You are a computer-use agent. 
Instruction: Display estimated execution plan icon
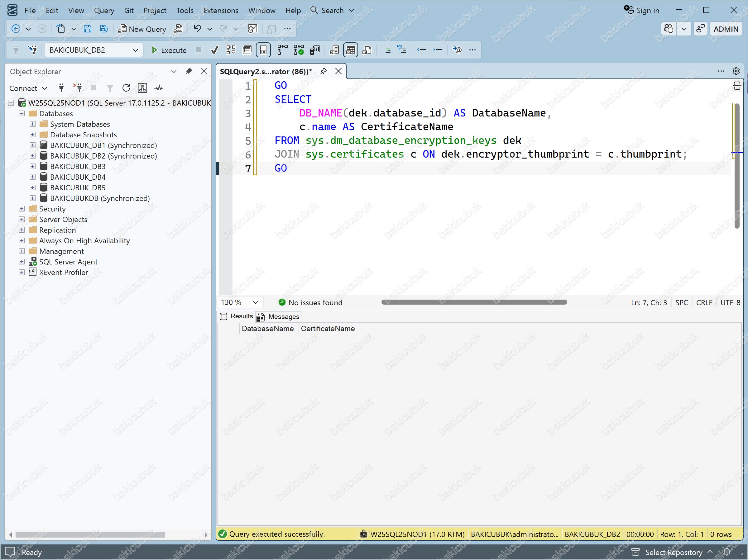(231, 50)
